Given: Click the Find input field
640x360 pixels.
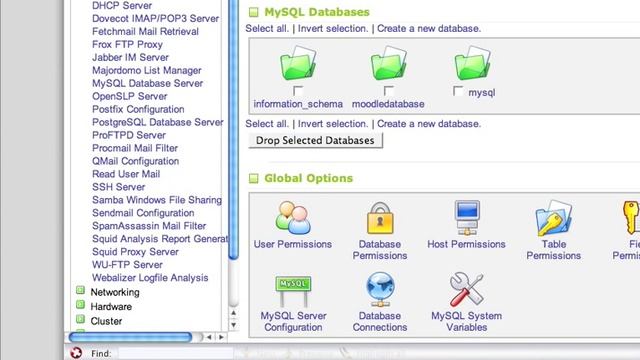Looking at the screenshot, I should pyautogui.click(x=176, y=353).
